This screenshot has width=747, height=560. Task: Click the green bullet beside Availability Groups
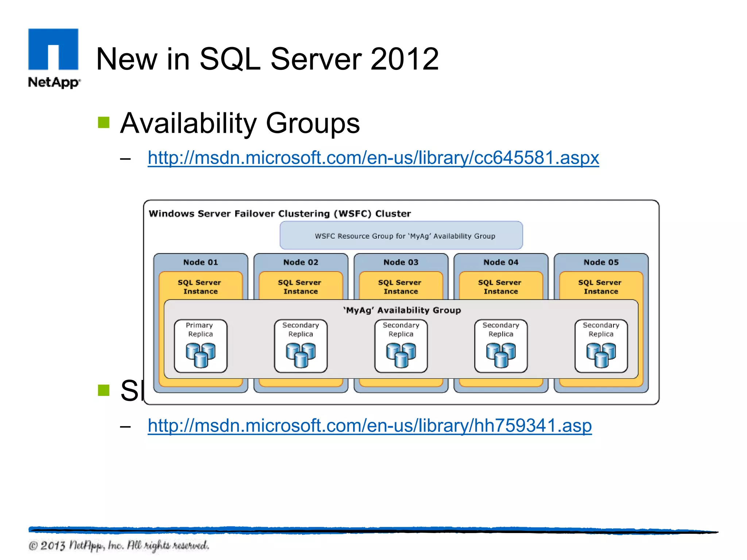pos(104,122)
